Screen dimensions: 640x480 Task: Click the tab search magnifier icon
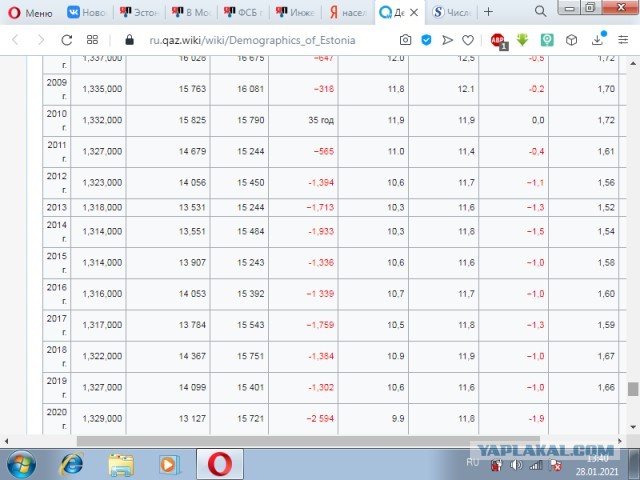click(x=540, y=11)
